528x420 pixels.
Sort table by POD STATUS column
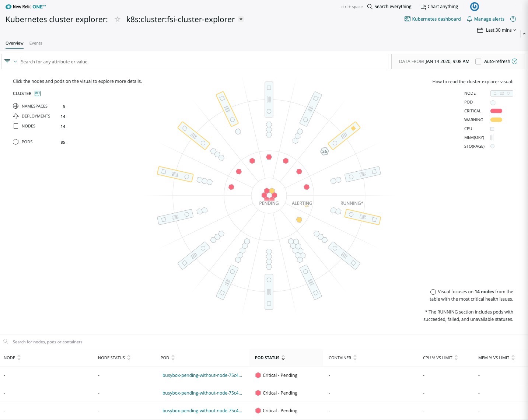coord(270,358)
